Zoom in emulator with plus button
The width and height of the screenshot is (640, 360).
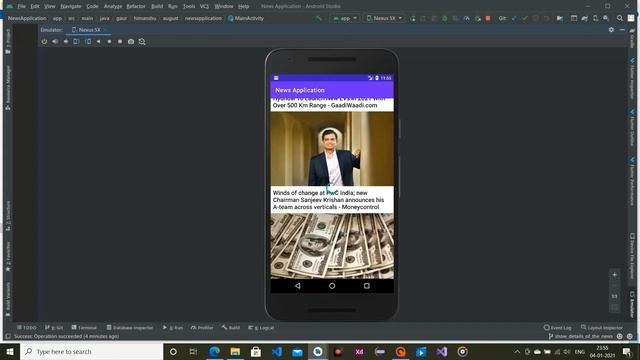(614, 275)
